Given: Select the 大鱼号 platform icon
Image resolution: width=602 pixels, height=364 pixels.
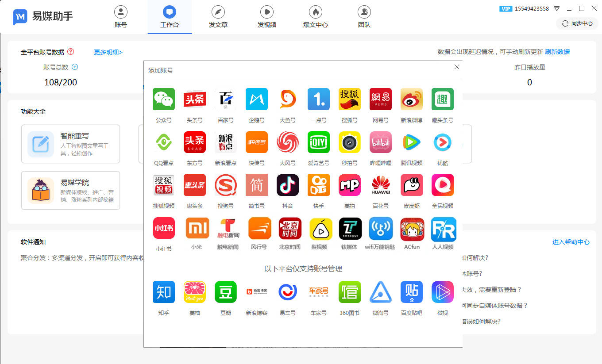Looking at the screenshot, I should 288,99.
